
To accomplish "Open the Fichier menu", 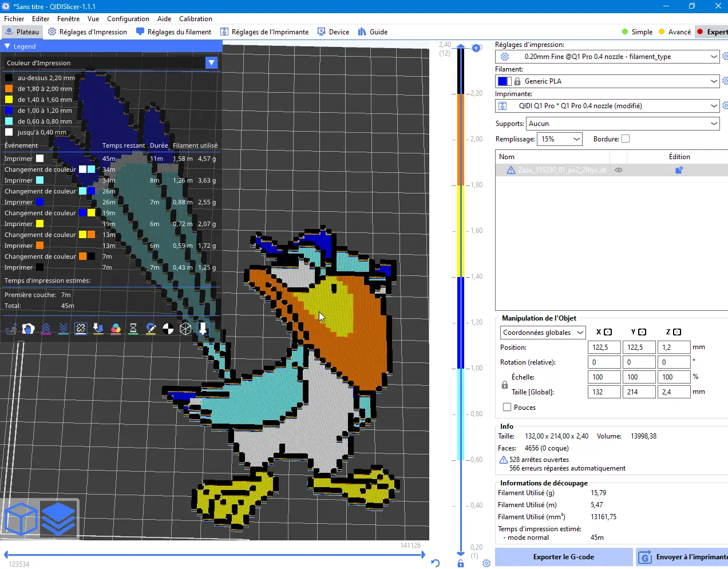I will (x=14, y=19).
